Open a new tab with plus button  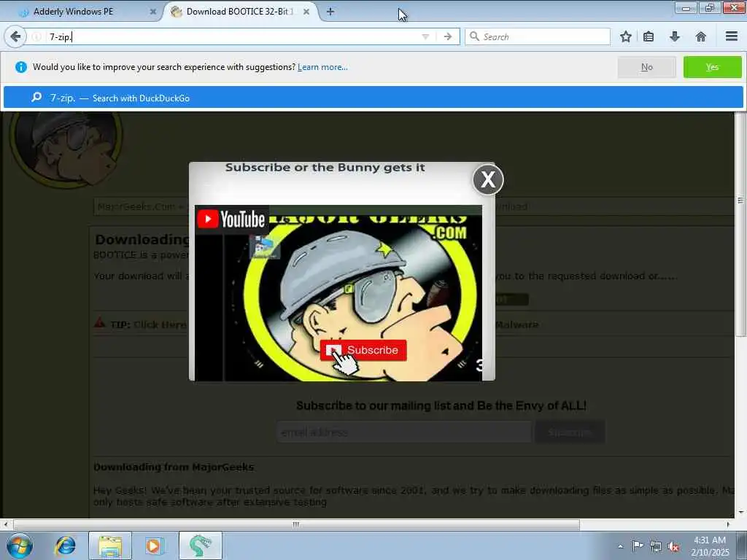pos(330,12)
